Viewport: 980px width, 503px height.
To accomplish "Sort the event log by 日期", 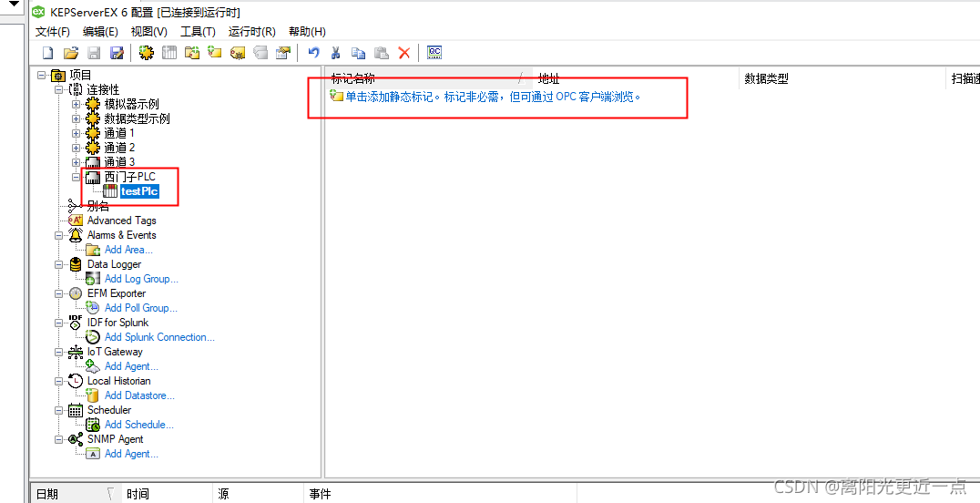I will 75,494.
